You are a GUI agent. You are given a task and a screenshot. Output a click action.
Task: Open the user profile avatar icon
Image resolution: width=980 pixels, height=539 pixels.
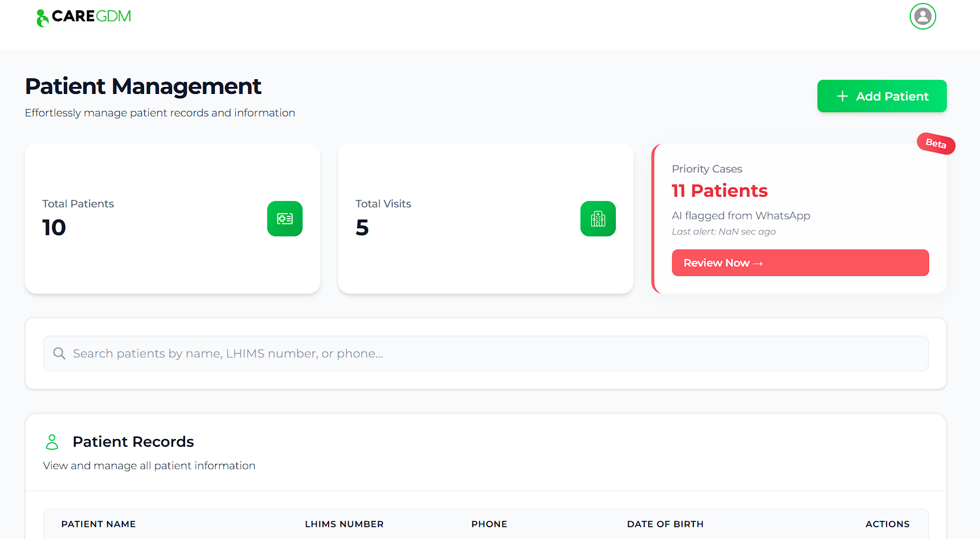coord(923,17)
